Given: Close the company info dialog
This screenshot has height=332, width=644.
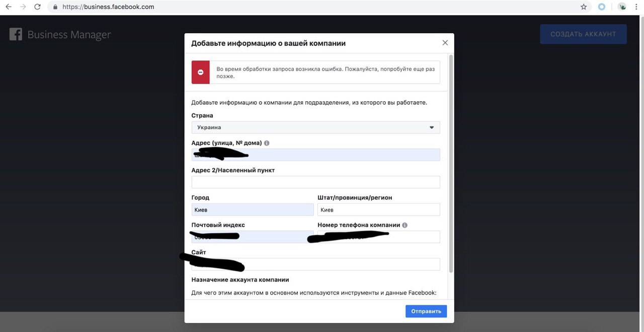Looking at the screenshot, I should tap(445, 43).
